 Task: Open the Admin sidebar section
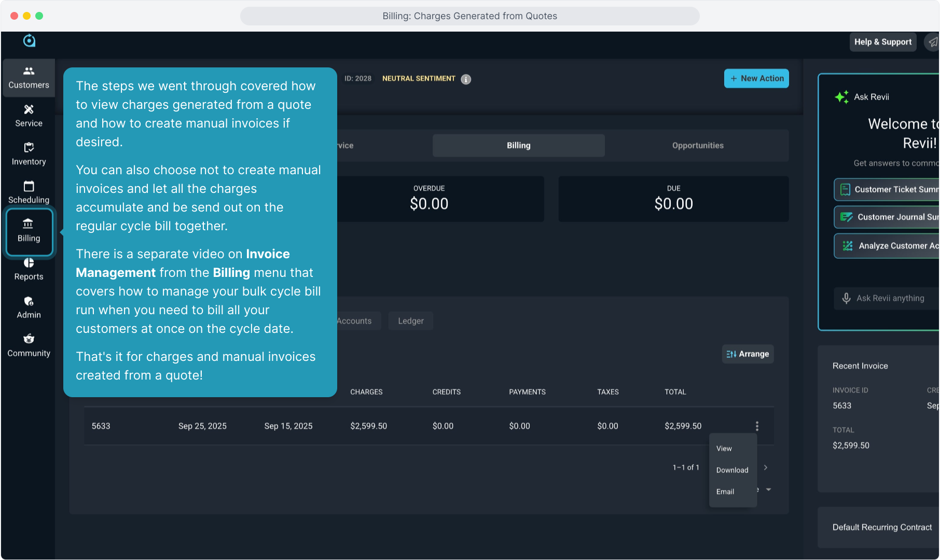[x=29, y=307]
